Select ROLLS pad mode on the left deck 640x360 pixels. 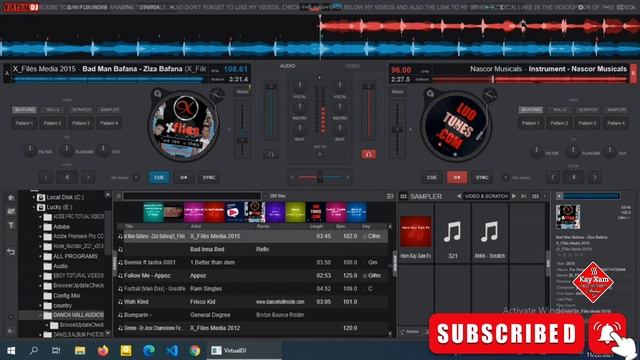tap(53, 110)
